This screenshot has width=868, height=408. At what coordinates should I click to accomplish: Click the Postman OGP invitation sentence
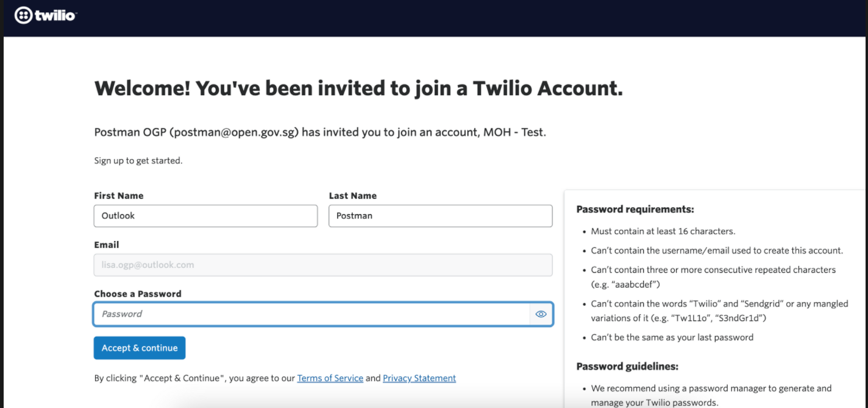tap(320, 132)
